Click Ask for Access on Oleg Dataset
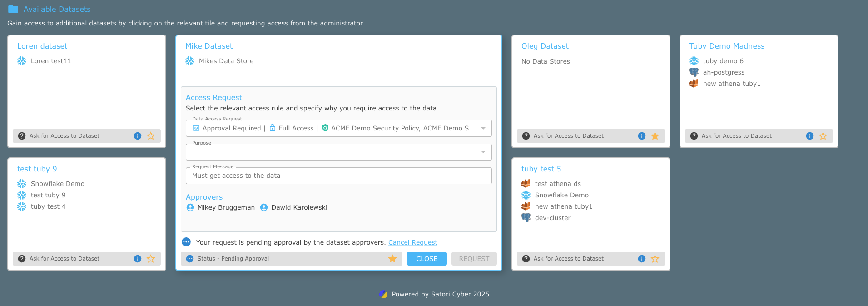 click(569, 136)
